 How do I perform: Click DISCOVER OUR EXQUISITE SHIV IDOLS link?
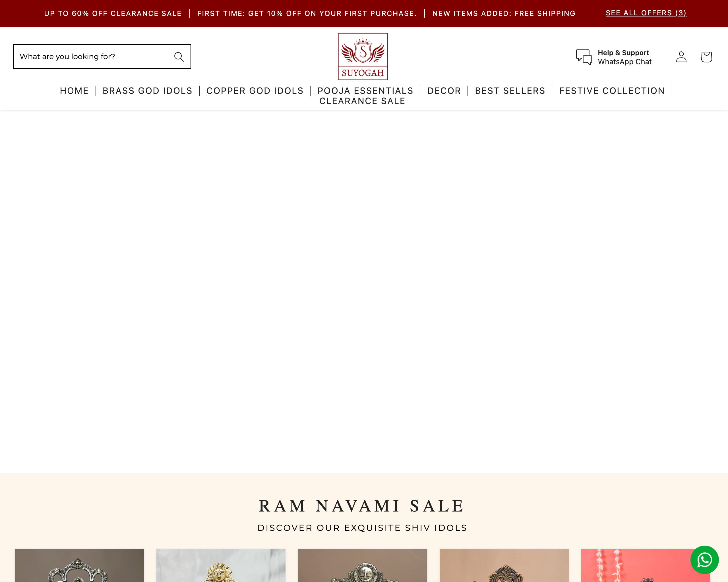[363, 528]
